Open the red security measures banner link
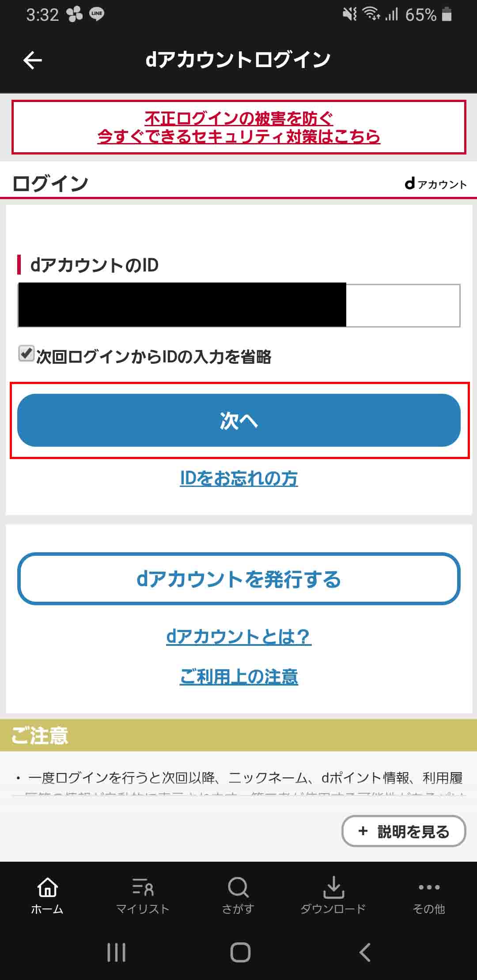Image resolution: width=477 pixels, height=980 pixels. click(238, 127)
